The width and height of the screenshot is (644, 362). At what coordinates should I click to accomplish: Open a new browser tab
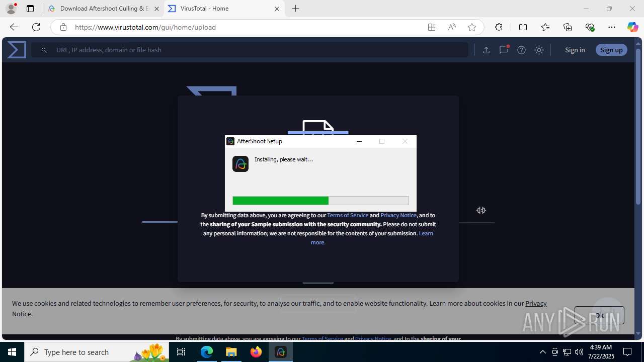pos(295,9)
